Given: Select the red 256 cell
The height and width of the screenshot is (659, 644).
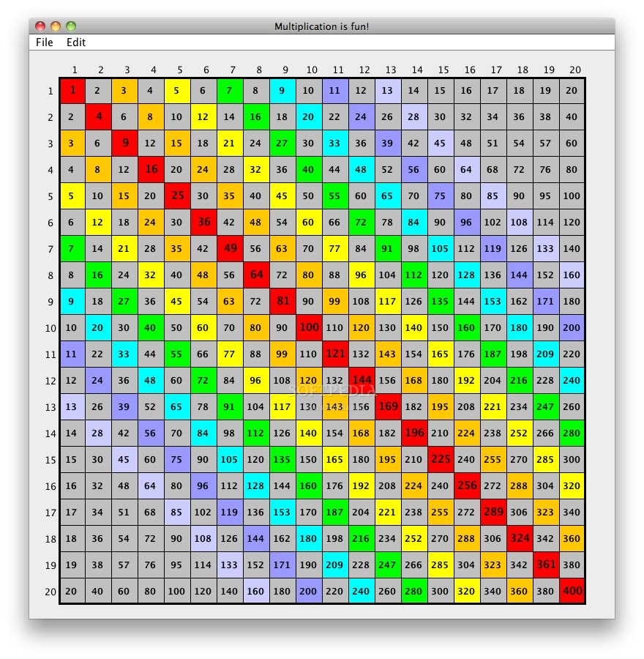Looking at the screenshot, I should (467, 485).
